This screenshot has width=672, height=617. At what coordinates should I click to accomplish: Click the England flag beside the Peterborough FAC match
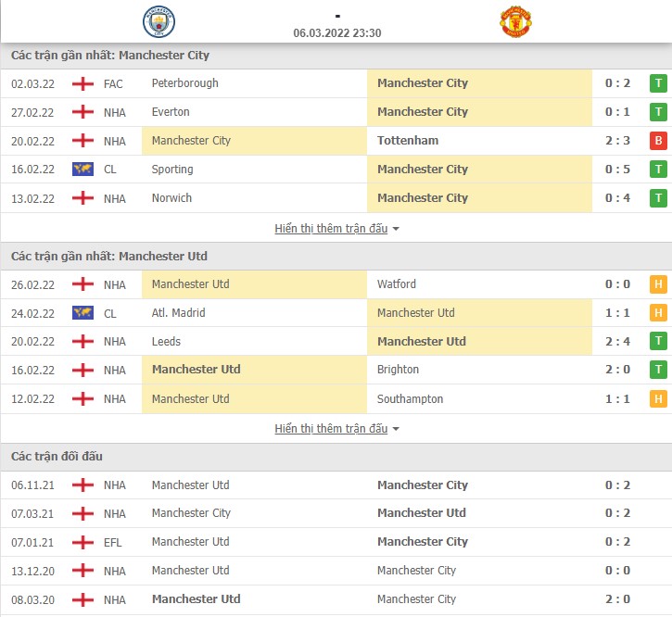[x=82, y=83]
